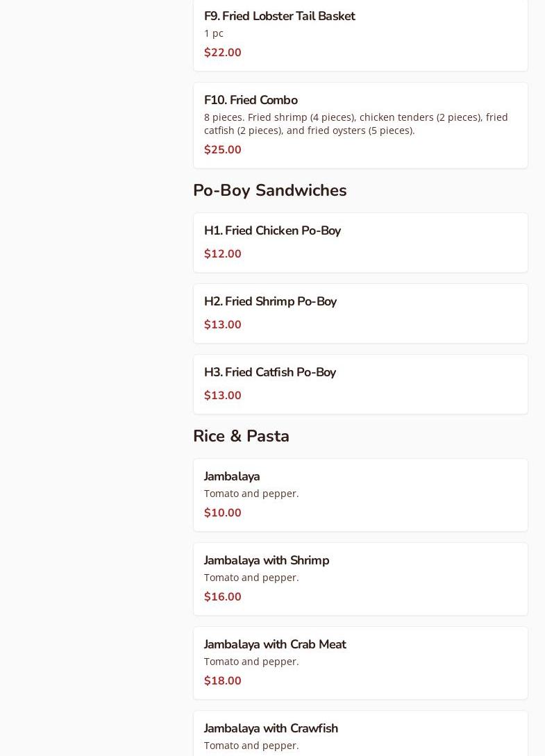Screen dimensions: 545x756
Task: Click the $18.00 Jambalaya with Crab Meat price
Action: [x=223, y=681]
